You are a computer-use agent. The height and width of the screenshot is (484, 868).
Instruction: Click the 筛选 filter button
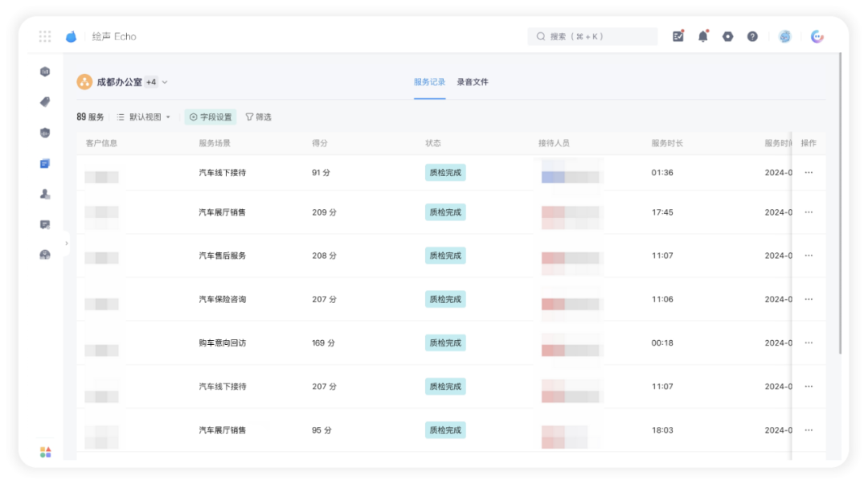coord(259,117)
